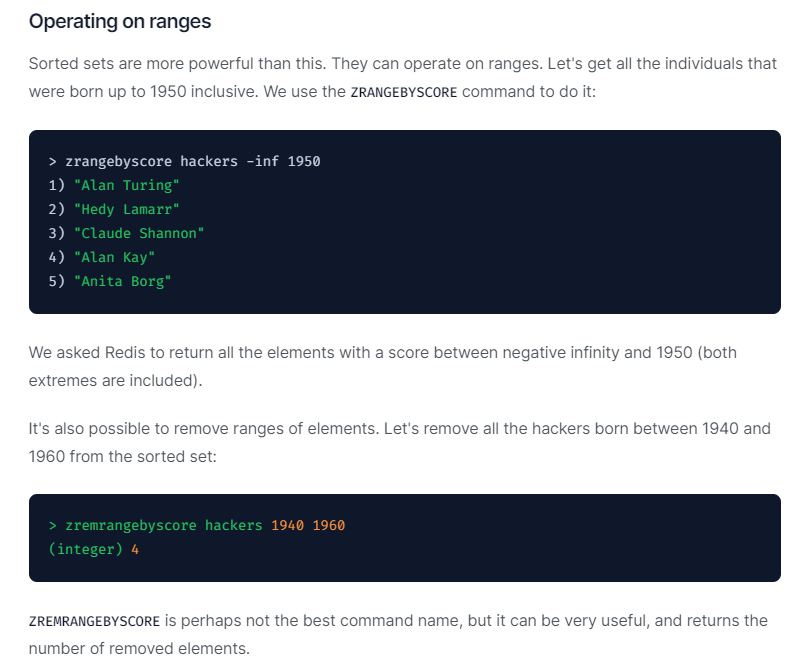Click the "Hedy Lamarr" output line

tap(125, 209)
